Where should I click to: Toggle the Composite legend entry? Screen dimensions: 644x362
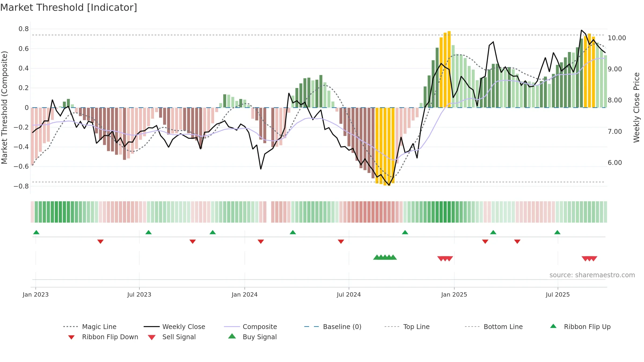[251, 327]
